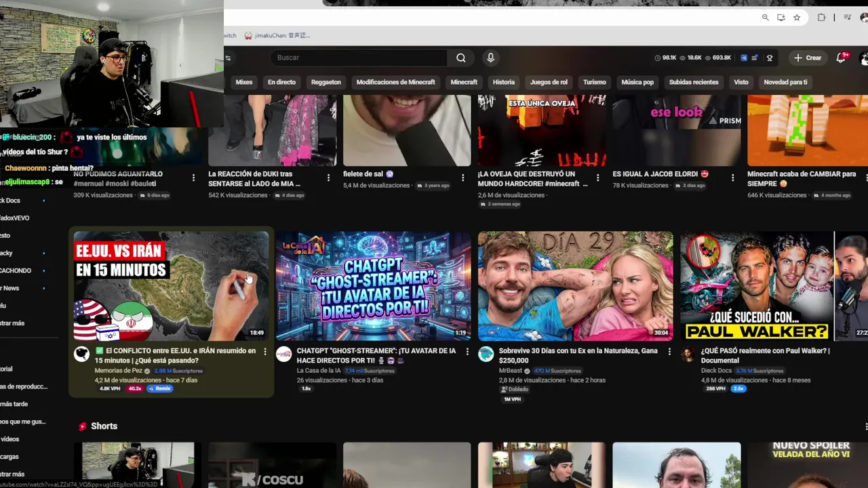868x488 pixels.
Task: Open options menu for ES IGUAL A JACOB ELORDI
Action: (x=732, y=178)
